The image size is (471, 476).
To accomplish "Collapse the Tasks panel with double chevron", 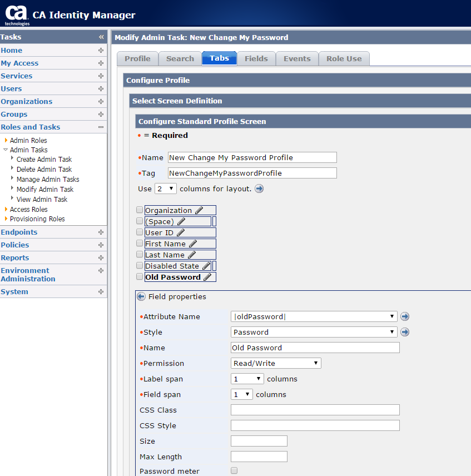I will 101,37.
